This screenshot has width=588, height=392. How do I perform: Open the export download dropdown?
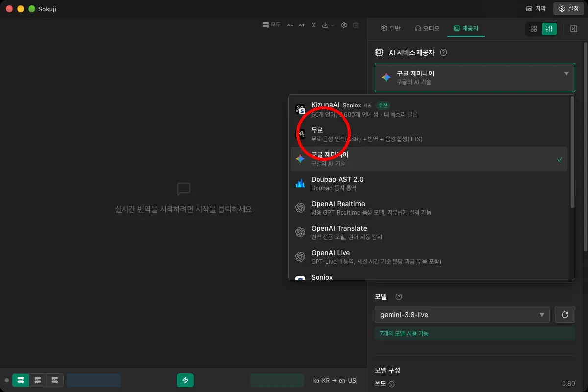click(x=328, y=25)
